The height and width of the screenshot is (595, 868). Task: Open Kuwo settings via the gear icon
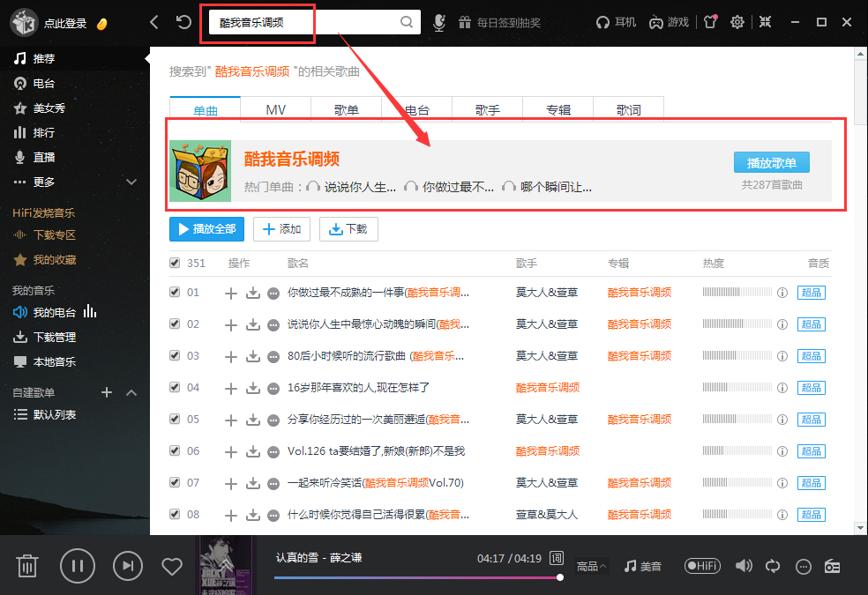(737, 22)
